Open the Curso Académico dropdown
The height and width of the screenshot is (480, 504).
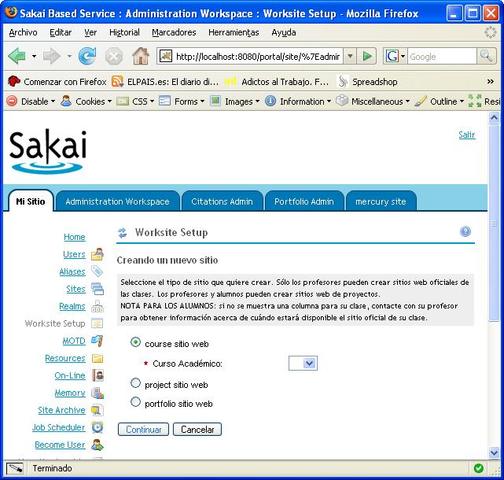tap(303, 363)
